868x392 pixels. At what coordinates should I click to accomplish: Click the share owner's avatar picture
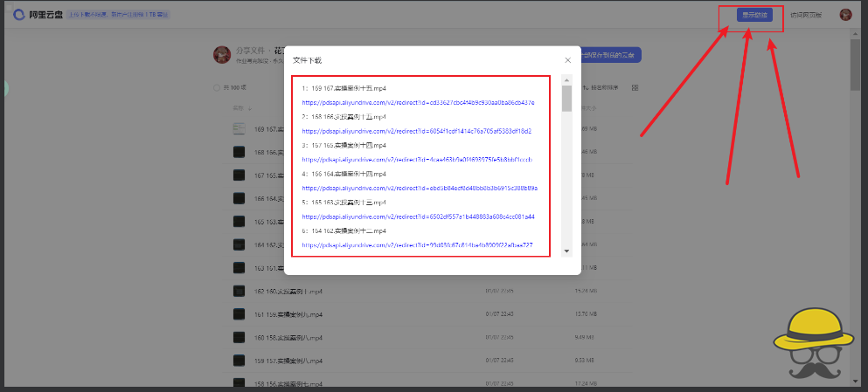222,55
